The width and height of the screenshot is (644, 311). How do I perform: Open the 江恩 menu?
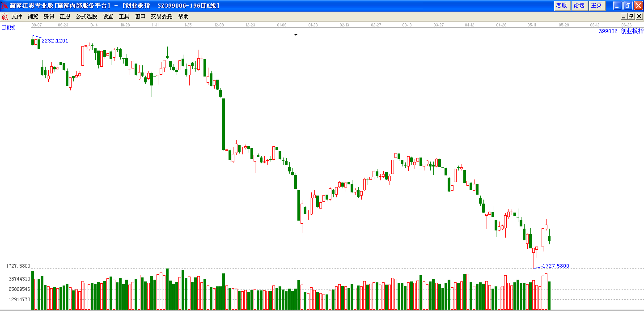[x=65, y=16]
